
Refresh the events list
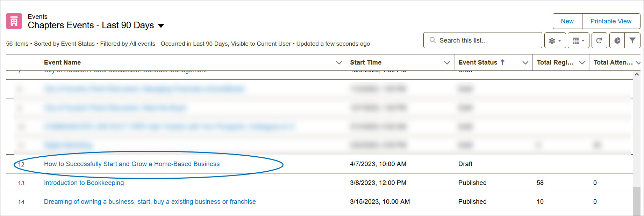(x=599, y=40)
